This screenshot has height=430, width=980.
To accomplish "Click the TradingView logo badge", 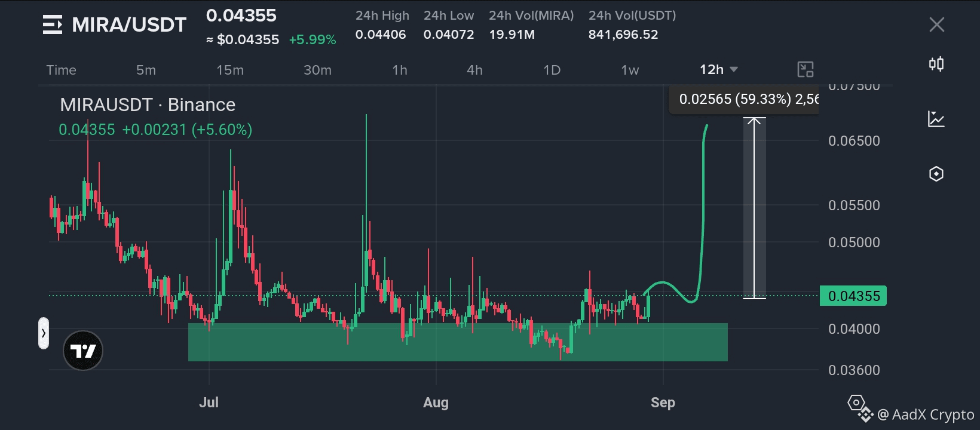I will 83,351.
